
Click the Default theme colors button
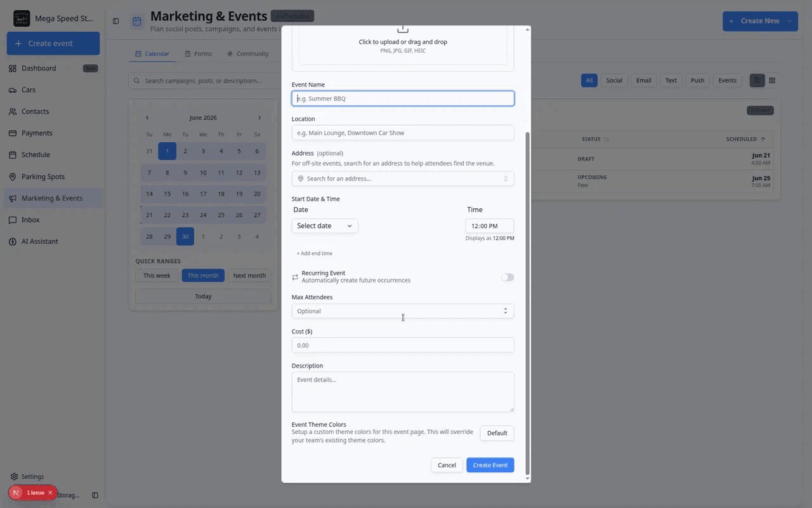coord(497,433)
